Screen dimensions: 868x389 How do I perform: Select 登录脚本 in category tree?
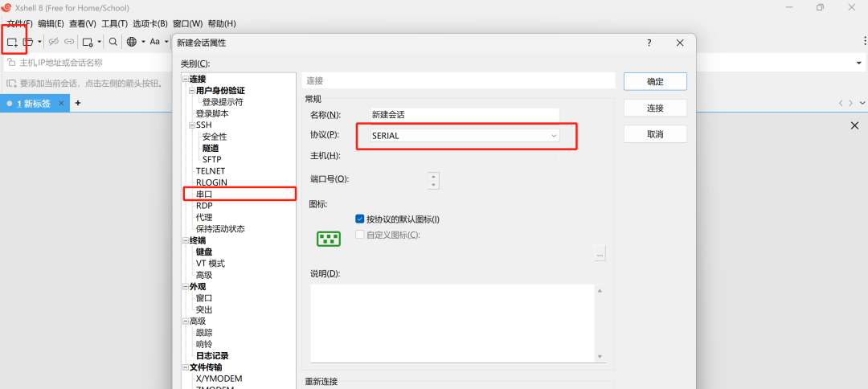point(212,113)
